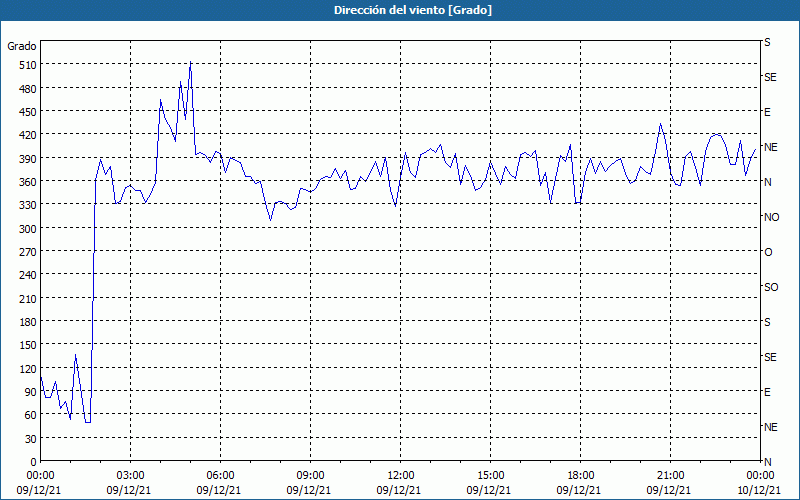800x500 pixels.
Task: Select the 0 origin label on the y-axis
Action: pyautogui.click(x=34, y=462)
